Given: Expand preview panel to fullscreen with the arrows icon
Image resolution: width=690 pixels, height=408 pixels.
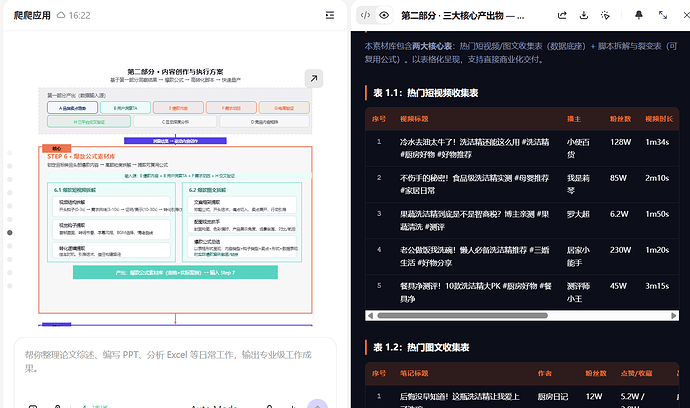Looking at the screenshot, I should coord(663,15).
